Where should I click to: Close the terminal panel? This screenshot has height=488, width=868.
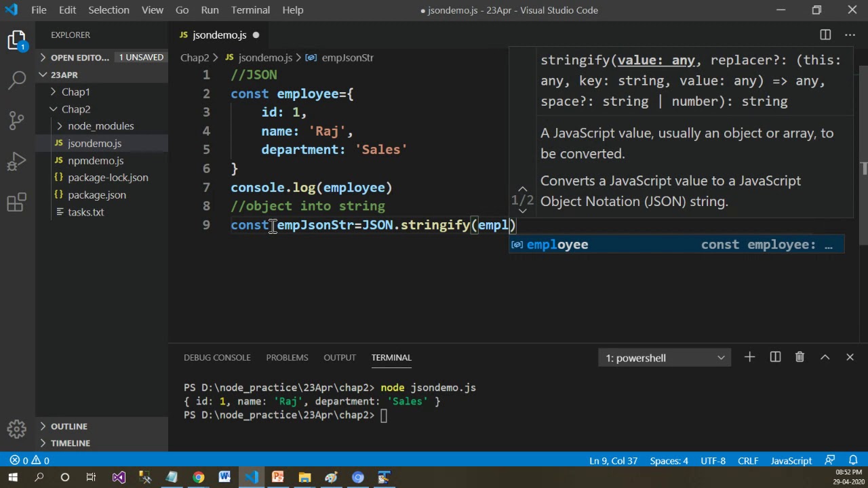[850, 357]
